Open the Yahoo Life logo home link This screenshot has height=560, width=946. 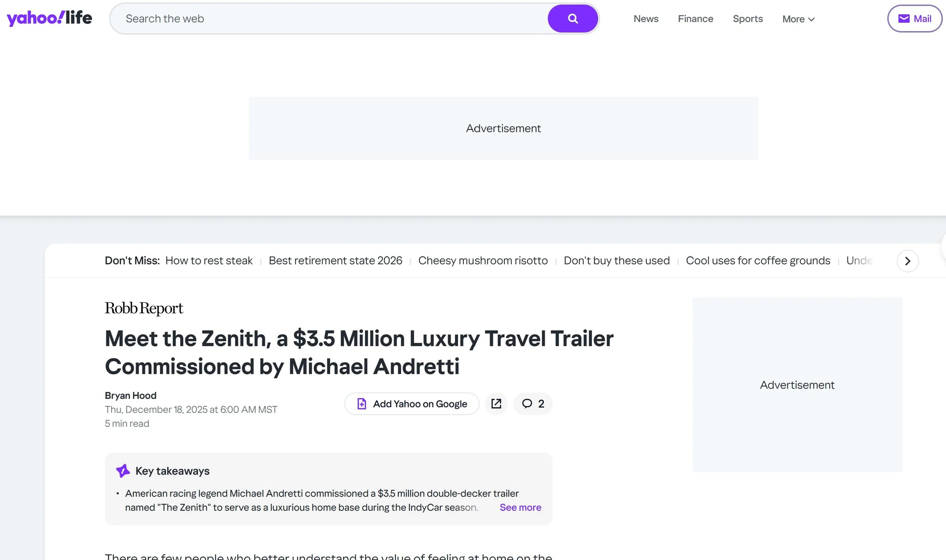(49, 18)
